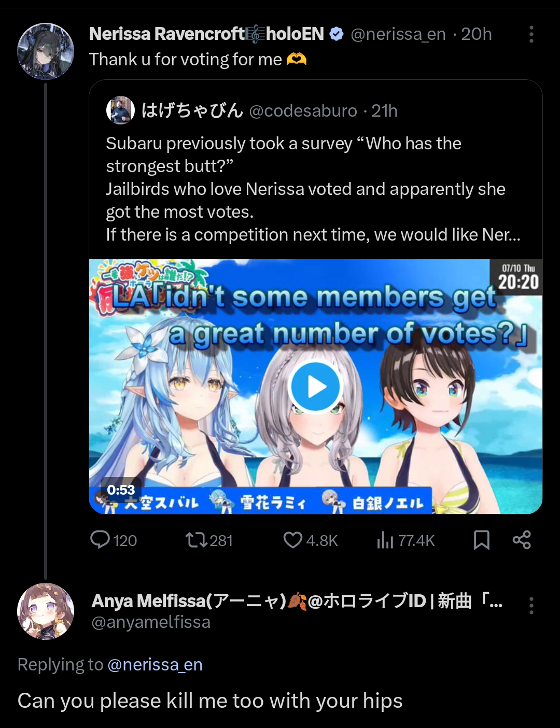The image size is (560, 728).
Task: Open the view analytics icon showing 77.4K
Action: [x=385, y=540]
